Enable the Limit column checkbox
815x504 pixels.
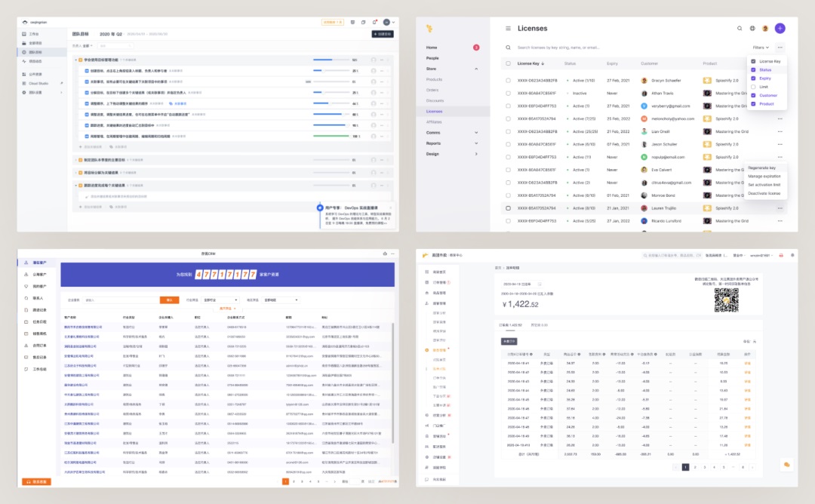753,87
